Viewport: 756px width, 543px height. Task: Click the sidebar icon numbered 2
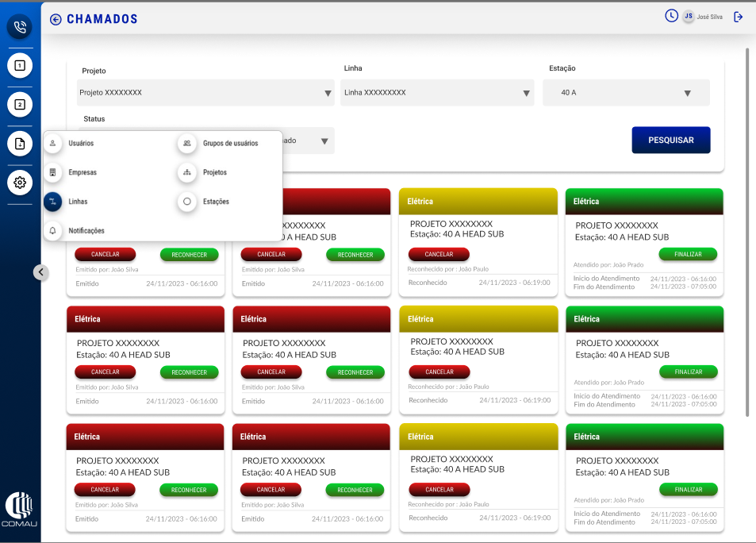[x=20, y=104]
